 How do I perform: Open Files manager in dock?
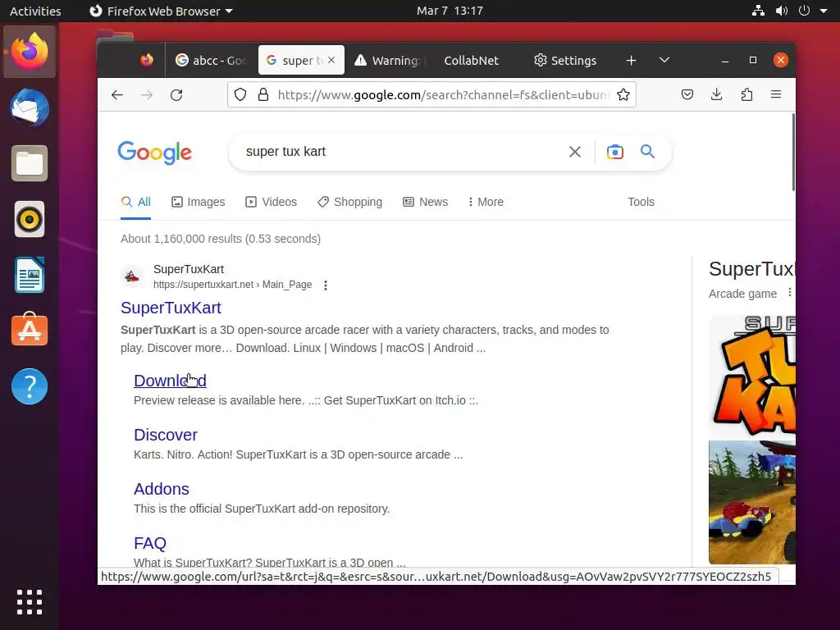point(30,163)
